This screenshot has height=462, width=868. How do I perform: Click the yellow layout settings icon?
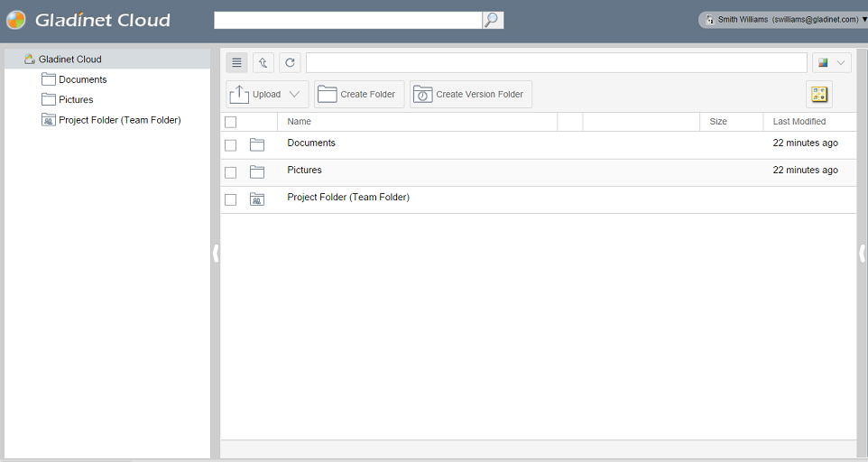point(819,94)
